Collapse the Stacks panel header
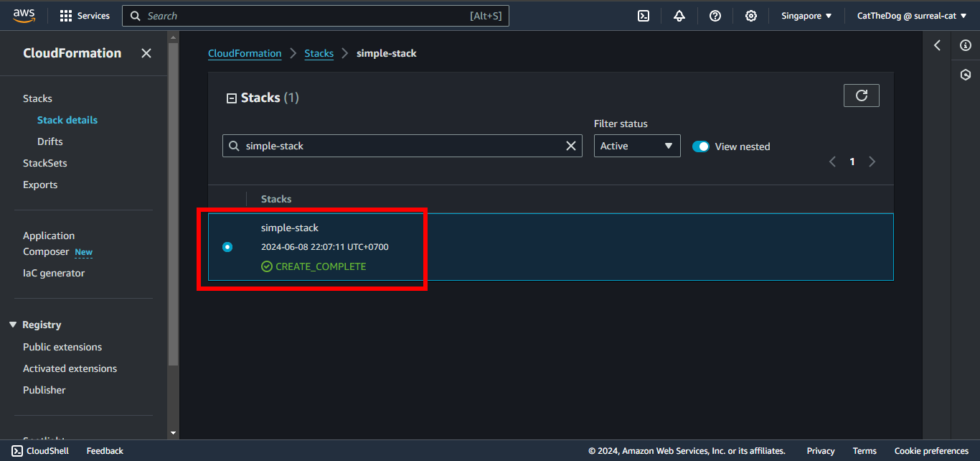Screen dimensions: 980x461 [x=232, y=98]
